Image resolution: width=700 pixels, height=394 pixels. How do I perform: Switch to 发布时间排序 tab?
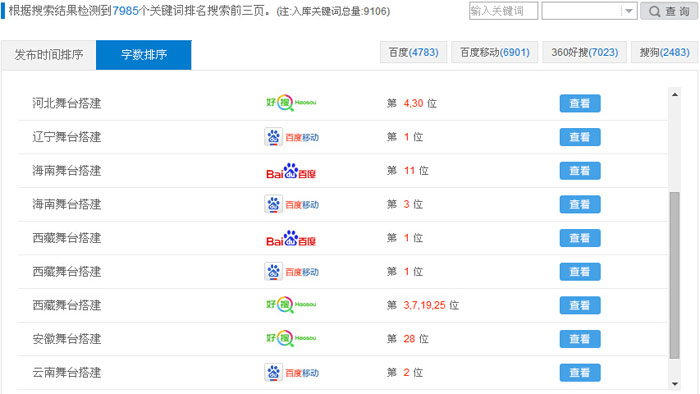[49, 55]
